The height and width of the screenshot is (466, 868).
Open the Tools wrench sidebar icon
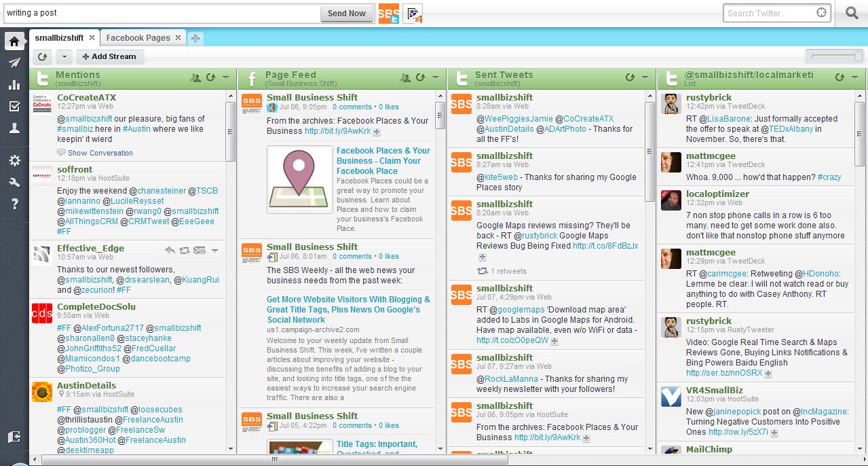point(14,182)
